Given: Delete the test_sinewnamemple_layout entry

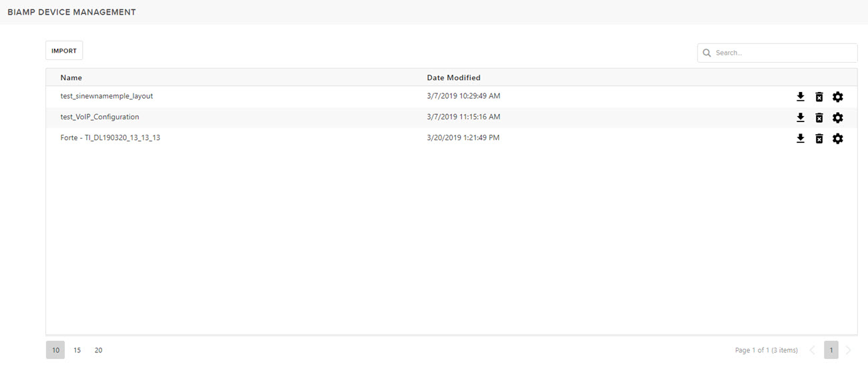Looking at the screenshot, I should click(819, 97).
